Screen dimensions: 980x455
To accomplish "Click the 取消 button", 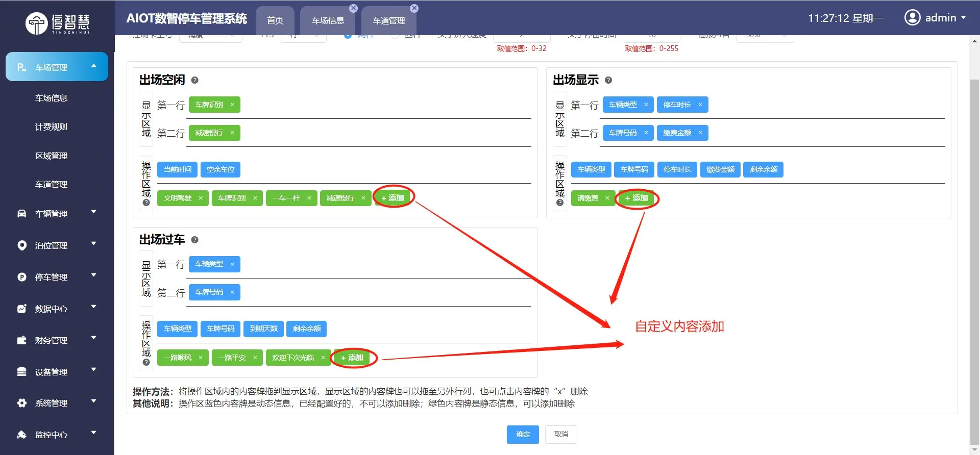I will point(561,434).
